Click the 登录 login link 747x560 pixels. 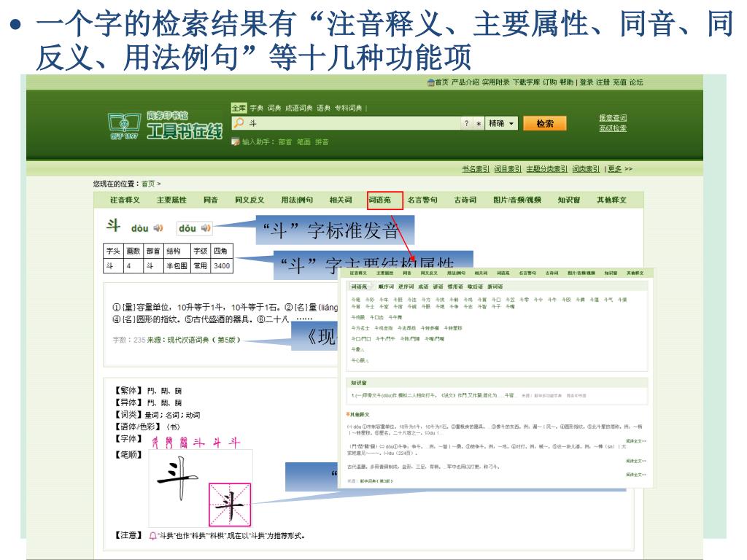[x=586, y=82]
